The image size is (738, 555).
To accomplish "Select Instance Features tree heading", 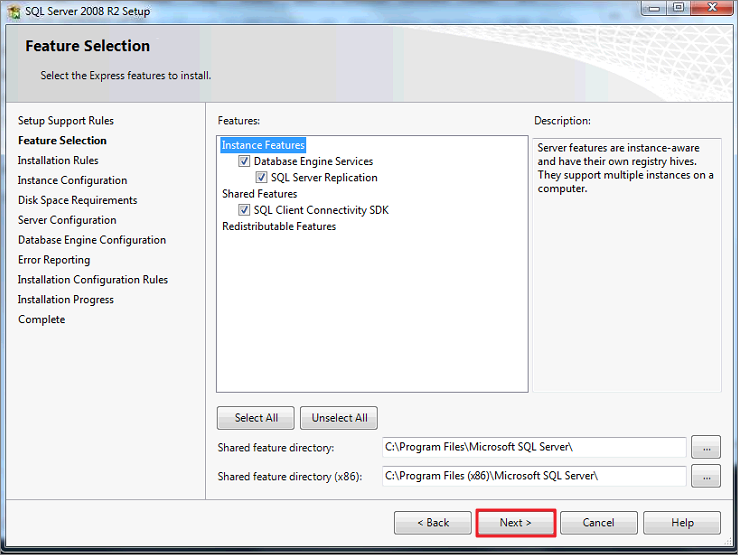I will coord(263,145).
